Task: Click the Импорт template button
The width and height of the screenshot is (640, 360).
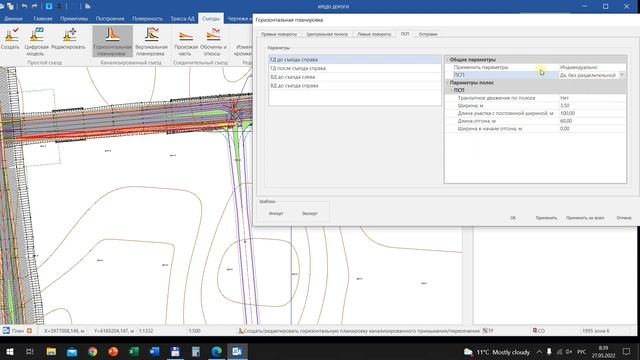Action: pos(276,213)
